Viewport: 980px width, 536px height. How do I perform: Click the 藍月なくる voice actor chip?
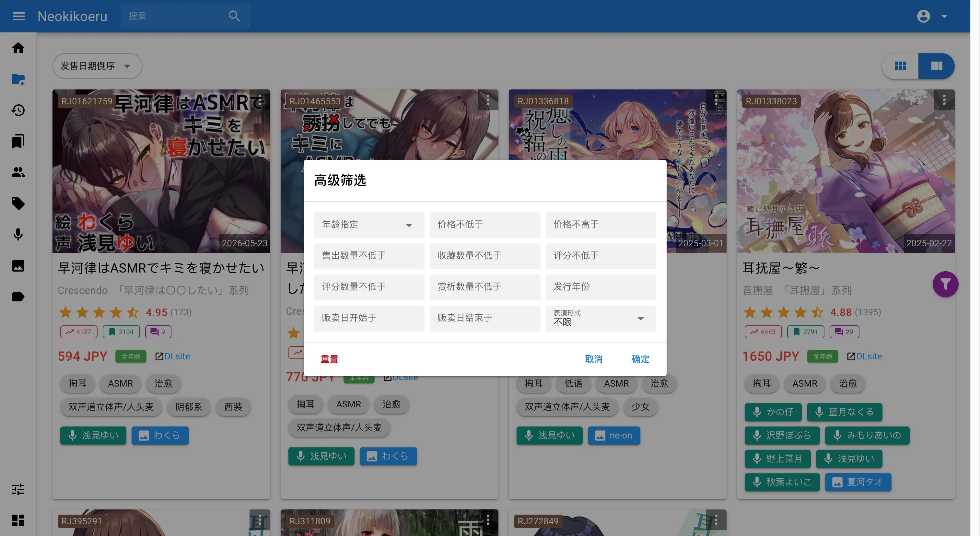click(844, 412)
